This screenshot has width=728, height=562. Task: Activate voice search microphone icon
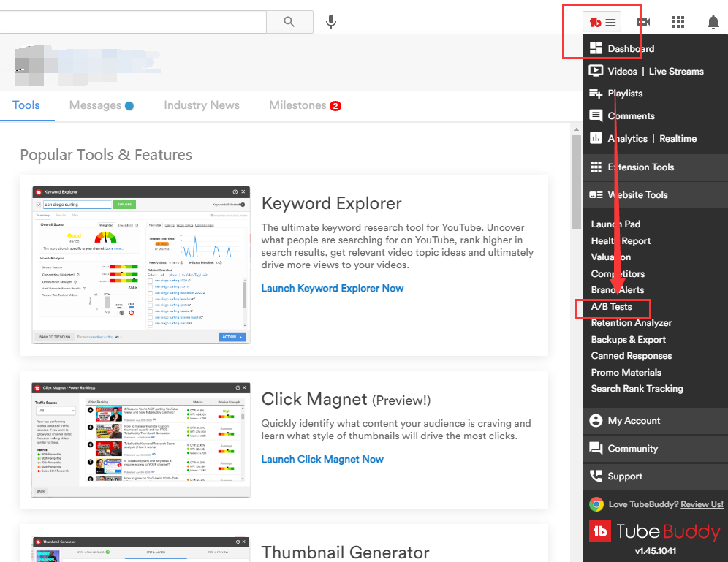[x=331, y=22]
